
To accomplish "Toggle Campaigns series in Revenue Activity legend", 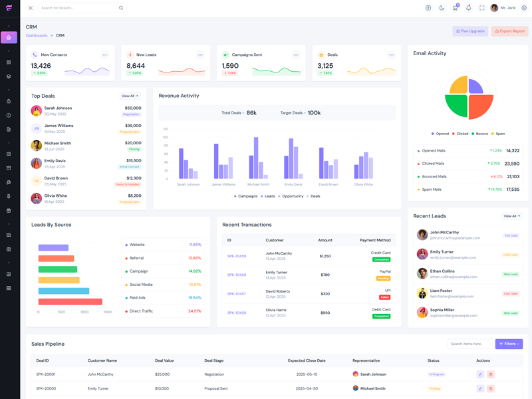I will click(246, 196).
